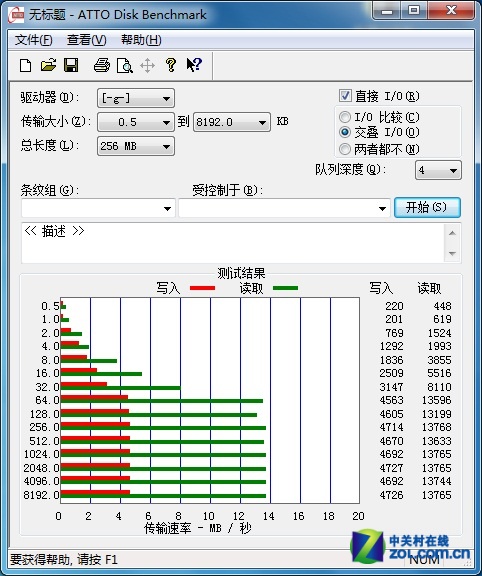
Task: Click the red write legend swatch
Action: (x=202, y=288)
